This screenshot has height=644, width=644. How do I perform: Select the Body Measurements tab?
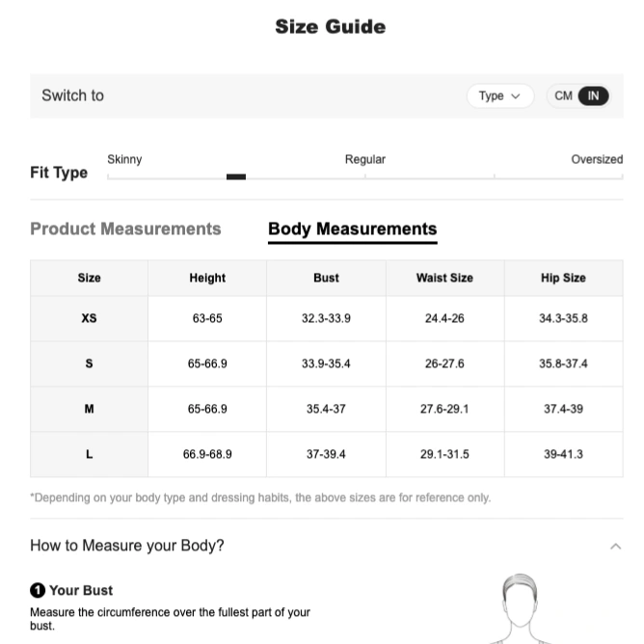pos(353,228)
